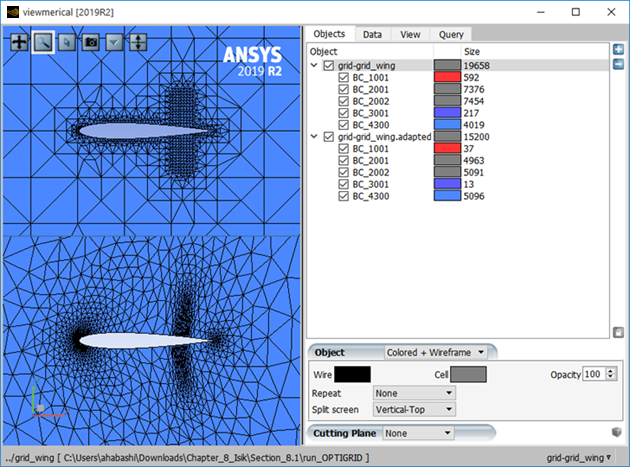Click the Cell gray color swatch
The height and width of the screenshot is (467, 630).
point(468,374)
